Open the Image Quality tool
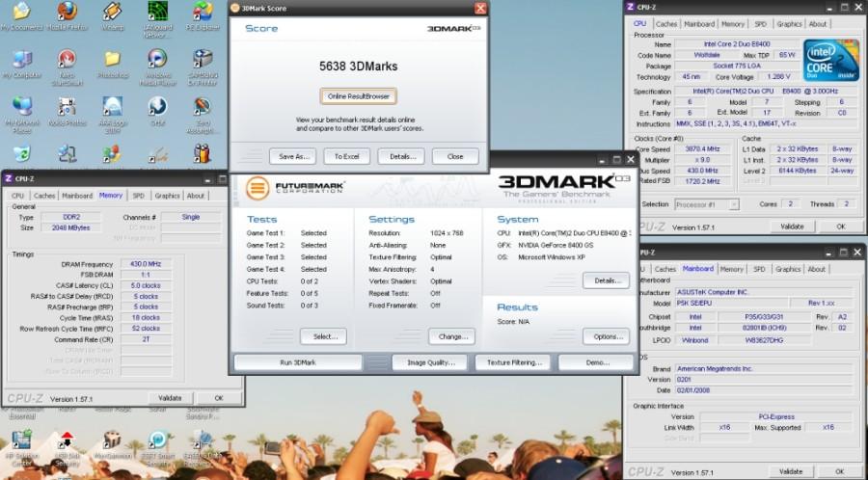868x480 pixels. (431, 362)
